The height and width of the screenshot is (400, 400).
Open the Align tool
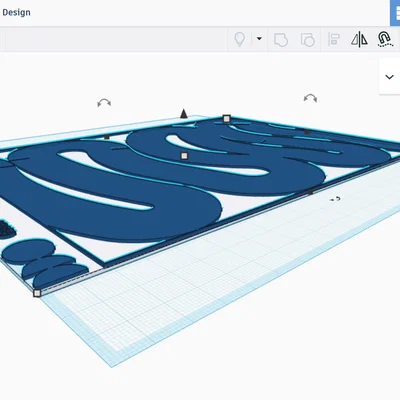[334, 40]
